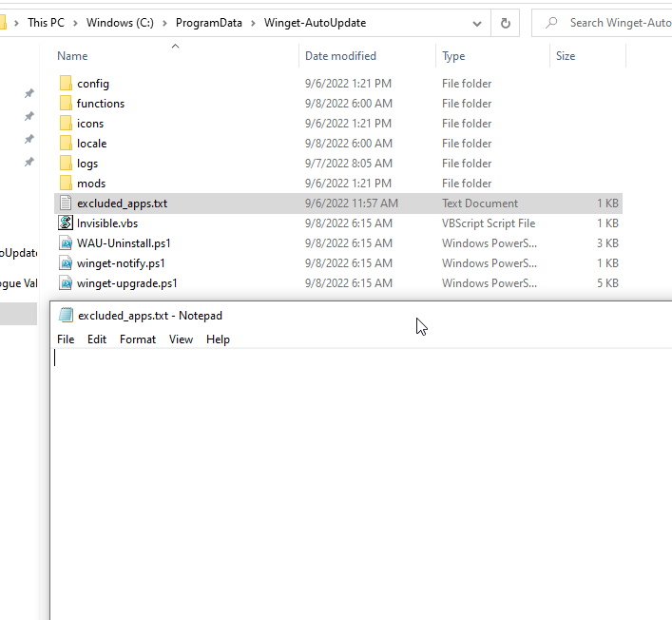Screen dimensions: 672x620
Task: Click the 9/6/2022 11:57 AM date cell
Action: point(352,203)
